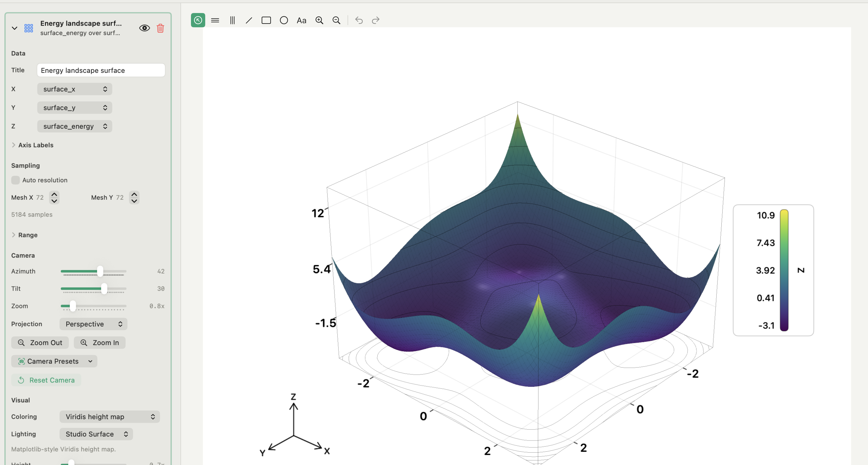Toggle visibility of Energy landscape surface
Image resolution: width=868 pixels, height=465 pixels.
(144, 28)
